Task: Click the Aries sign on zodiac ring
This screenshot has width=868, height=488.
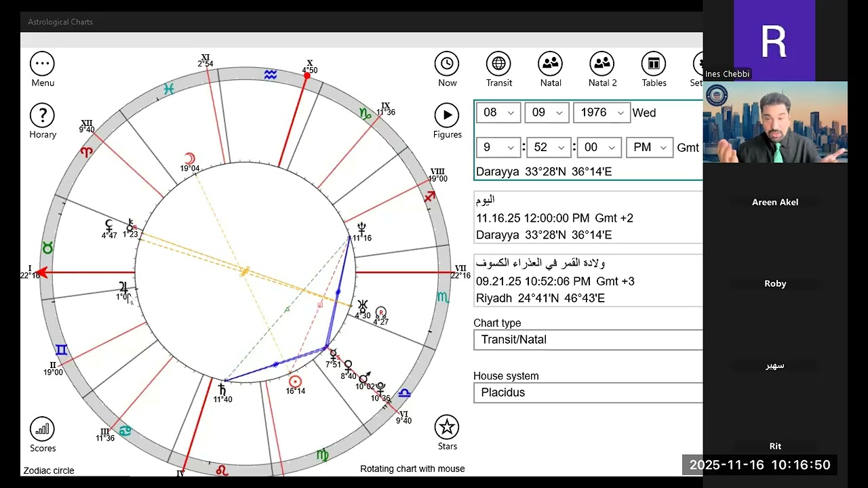Action: coord(86,152)
